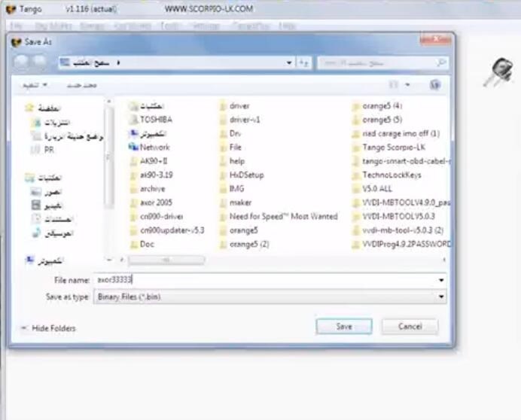Click the Cancel button
The width and height of the screenshot is (521, 420).
410,327
